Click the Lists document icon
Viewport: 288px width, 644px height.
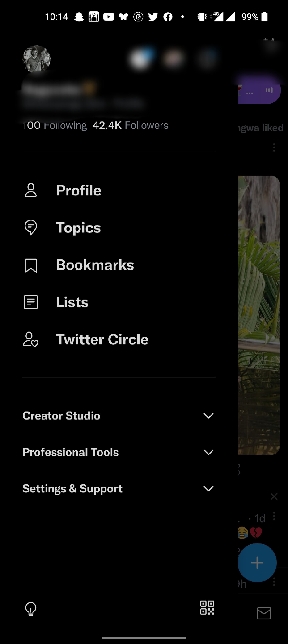point(31,302)
